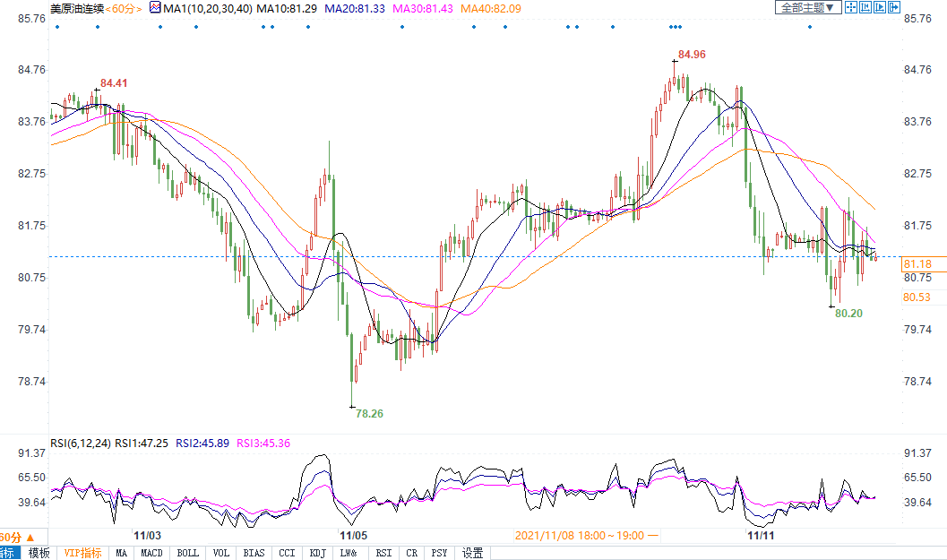This screenshot has height=560, width=947.
Task: Click the crosshair cursor icon at top right
Action: tap(852, 7)
